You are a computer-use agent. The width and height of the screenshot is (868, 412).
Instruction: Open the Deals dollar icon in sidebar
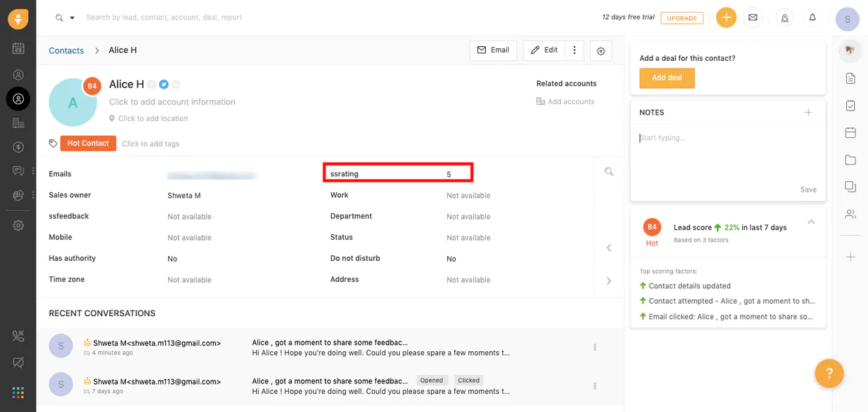(18, 147)
